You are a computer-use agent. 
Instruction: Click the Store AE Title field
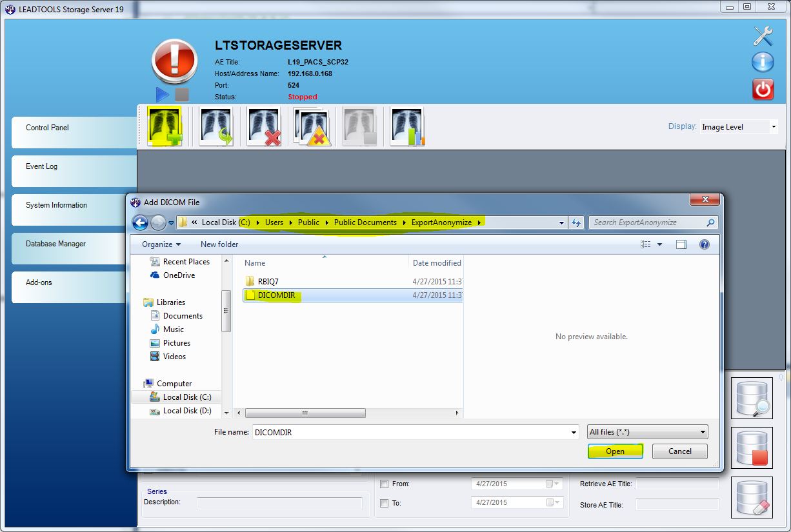point(677,504)
